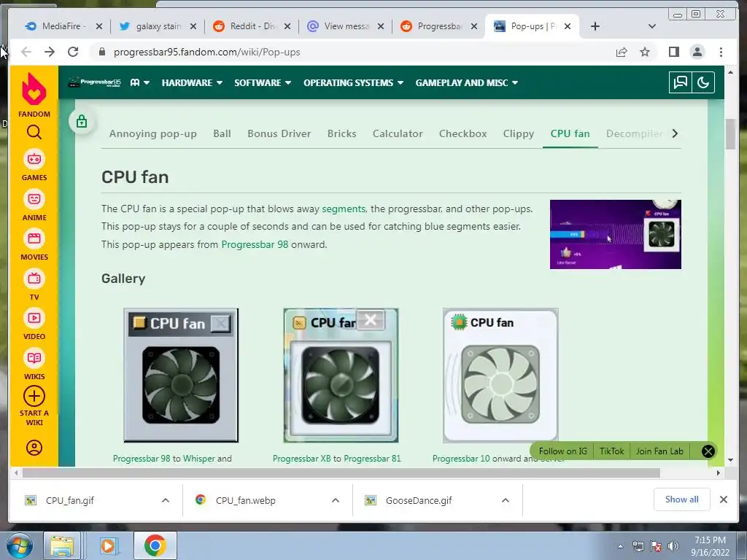Close the downloads bar
Viewport: 747px width, 560px height.
point(723,499)
